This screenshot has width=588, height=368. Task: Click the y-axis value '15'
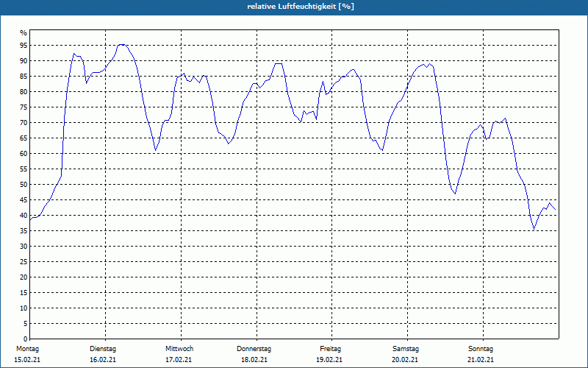[24, 293]
